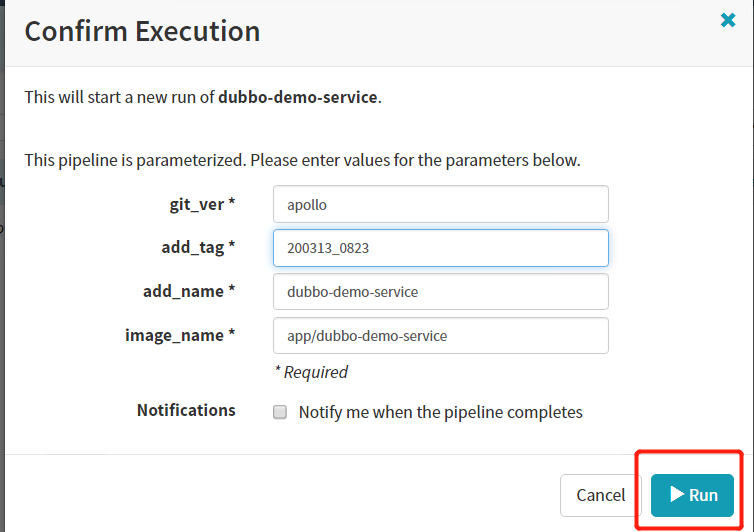The image size is (754, 532).
Task: Select the add_name input field
Action: click(x=440, y=292)
